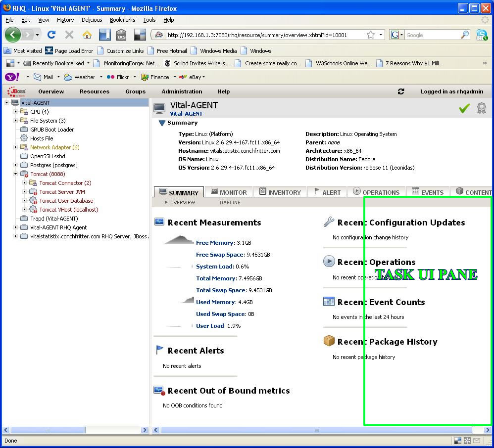The image size is (494, 448).
Task: Click the Recent Operations play icon
Action: click(x=329, y=261)
